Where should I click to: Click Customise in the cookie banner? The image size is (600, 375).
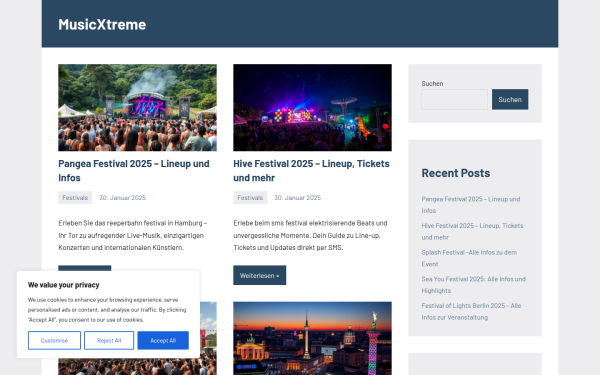pyautogui.click(x=54, y=341)
